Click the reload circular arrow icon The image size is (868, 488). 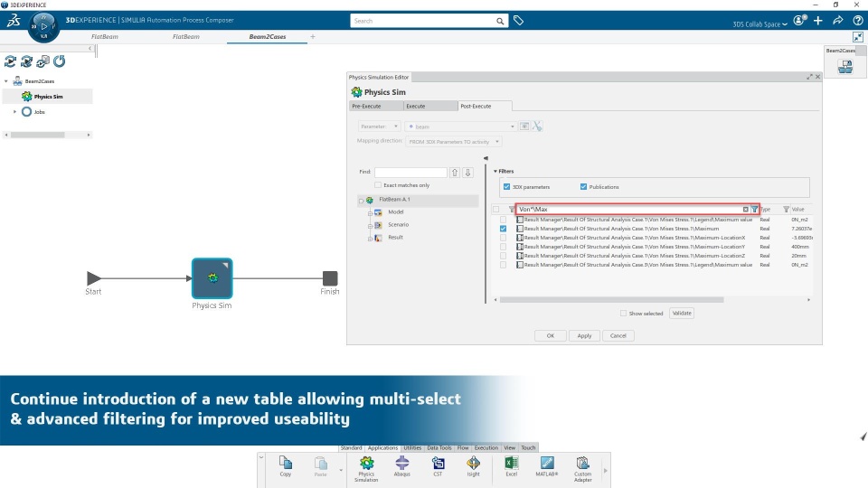[60, 61]
